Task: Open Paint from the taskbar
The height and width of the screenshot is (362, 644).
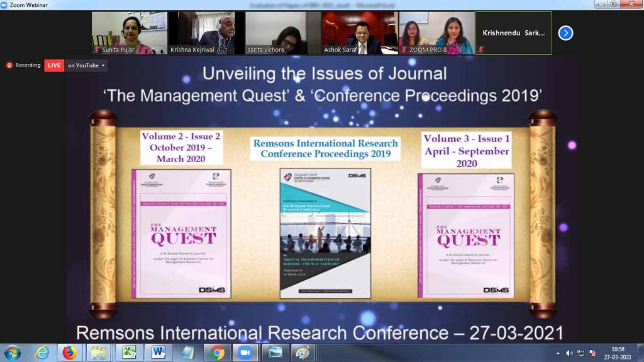Action: pyautogui.click(x=303, y=353)
